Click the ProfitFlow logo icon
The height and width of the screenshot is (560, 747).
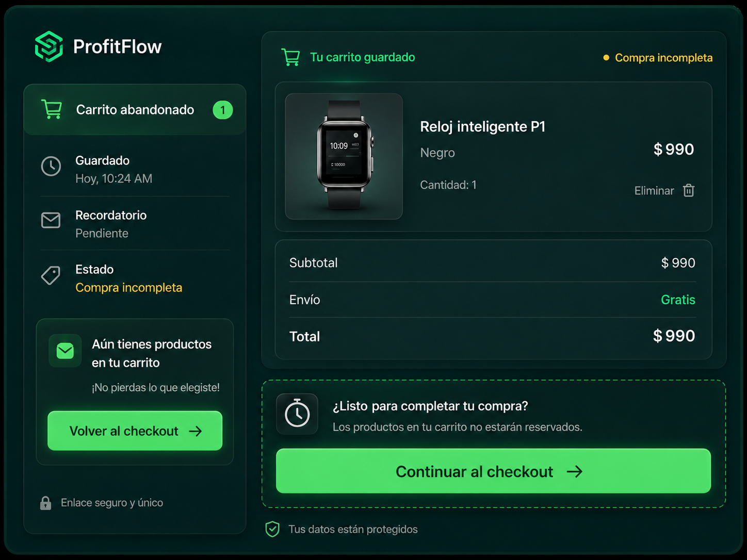point(49,46)
